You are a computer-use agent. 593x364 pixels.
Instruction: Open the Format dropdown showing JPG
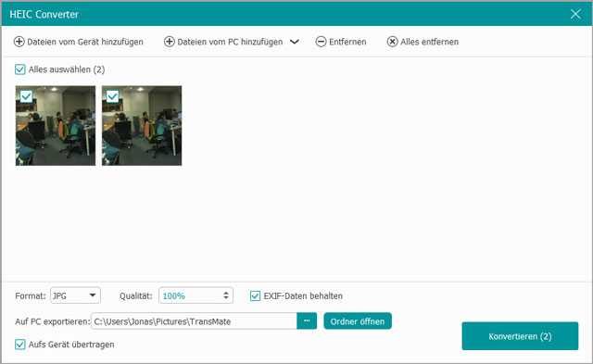(75, 295)
